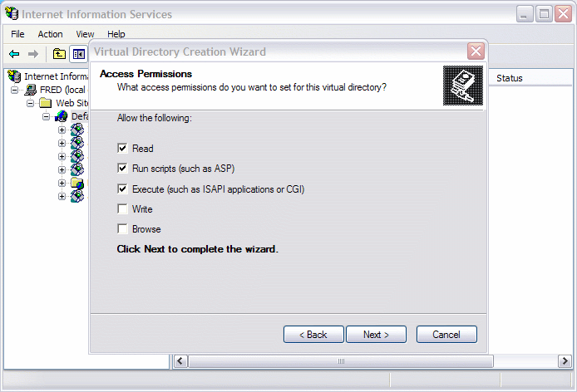Click the Up one level folder icon
Viewport: 577px width, 392px height.
coord(59,54)
